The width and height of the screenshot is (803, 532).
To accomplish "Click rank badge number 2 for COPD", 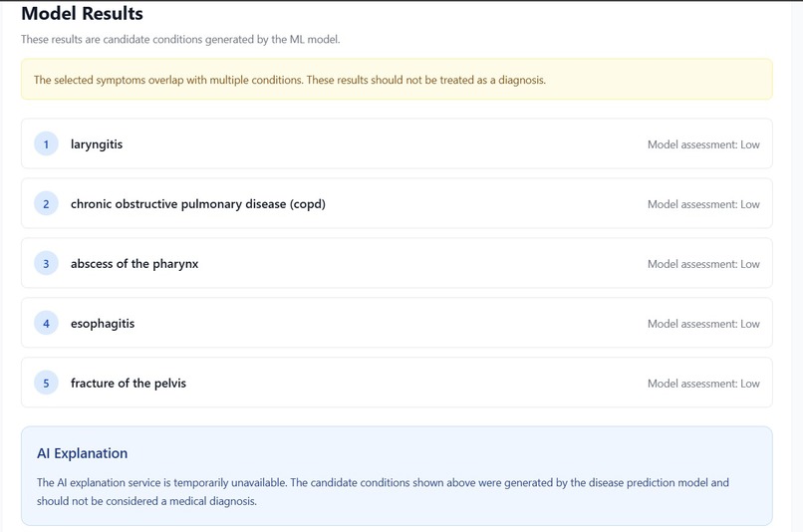I will point(46,204).
